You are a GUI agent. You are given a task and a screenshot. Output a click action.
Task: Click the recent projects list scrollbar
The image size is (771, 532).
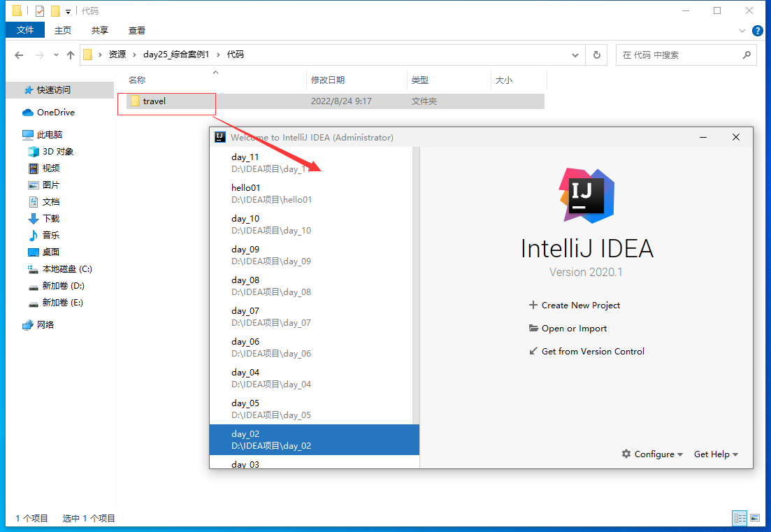[416, 285]
